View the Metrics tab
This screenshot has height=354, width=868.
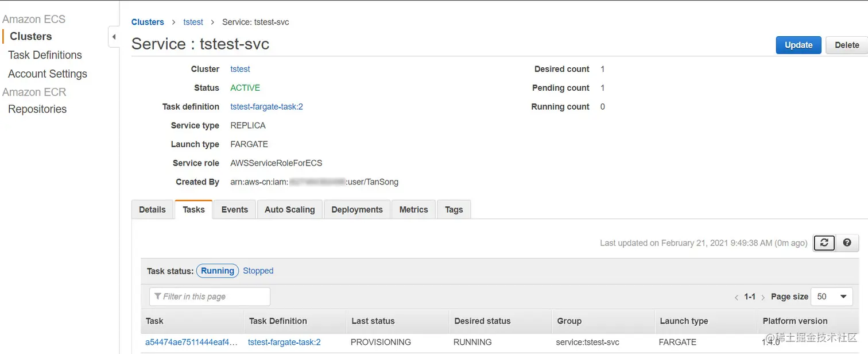pos(413,210)
